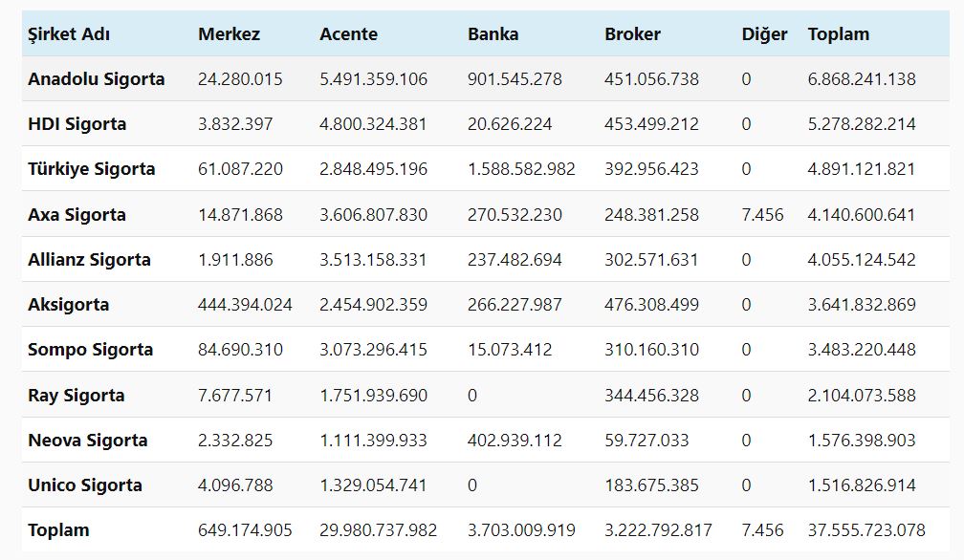Click the Diğer column header

[x=764, y=34]
